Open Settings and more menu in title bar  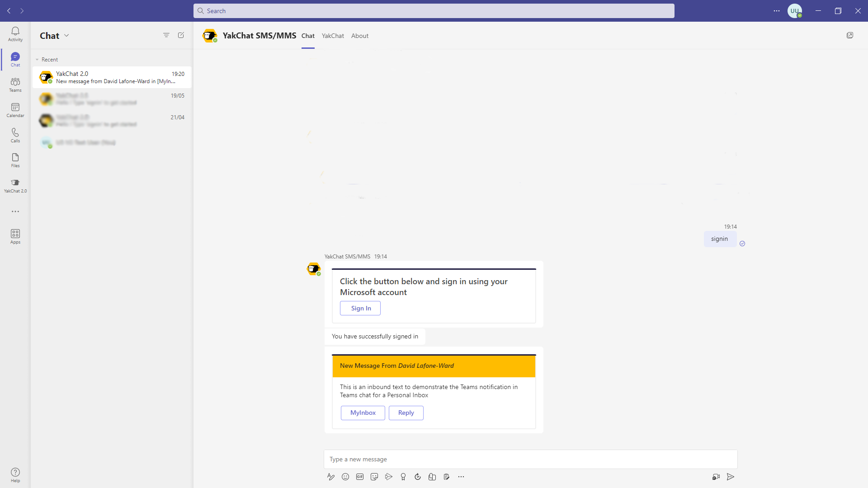pos(777,11)
